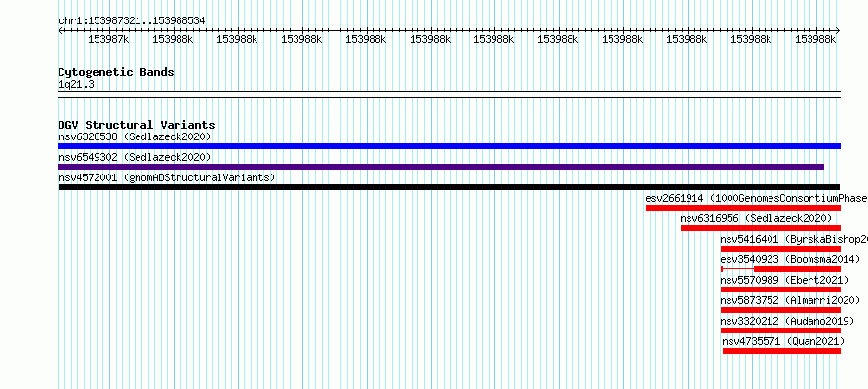
Task: Click the red bar under nsv4735571
Action: pyautogui.click(x=781, y=351)
